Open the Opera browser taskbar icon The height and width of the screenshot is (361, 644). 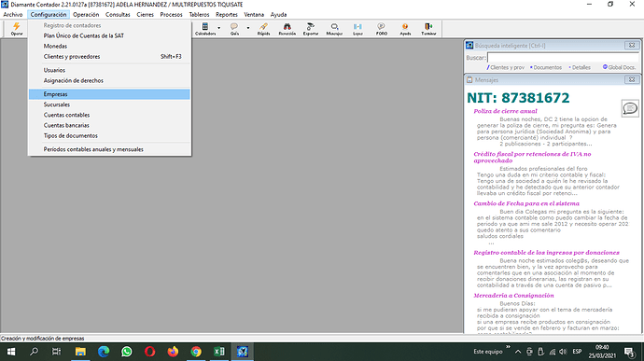149,352
